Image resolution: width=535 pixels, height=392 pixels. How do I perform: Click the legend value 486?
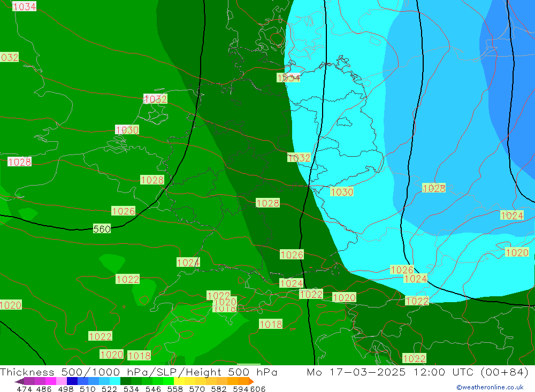tap(44, 389)
